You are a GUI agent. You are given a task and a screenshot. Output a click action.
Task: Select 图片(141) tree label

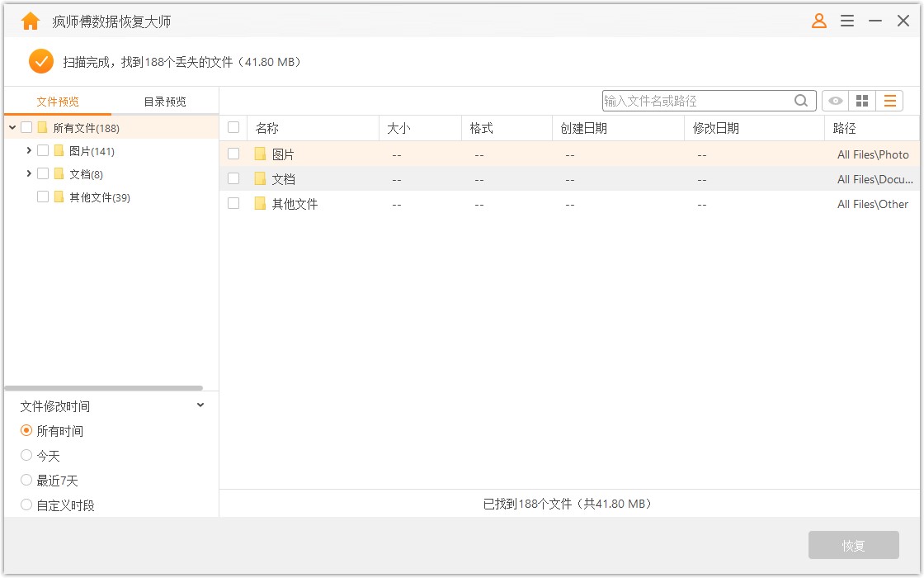click(92, 151)
